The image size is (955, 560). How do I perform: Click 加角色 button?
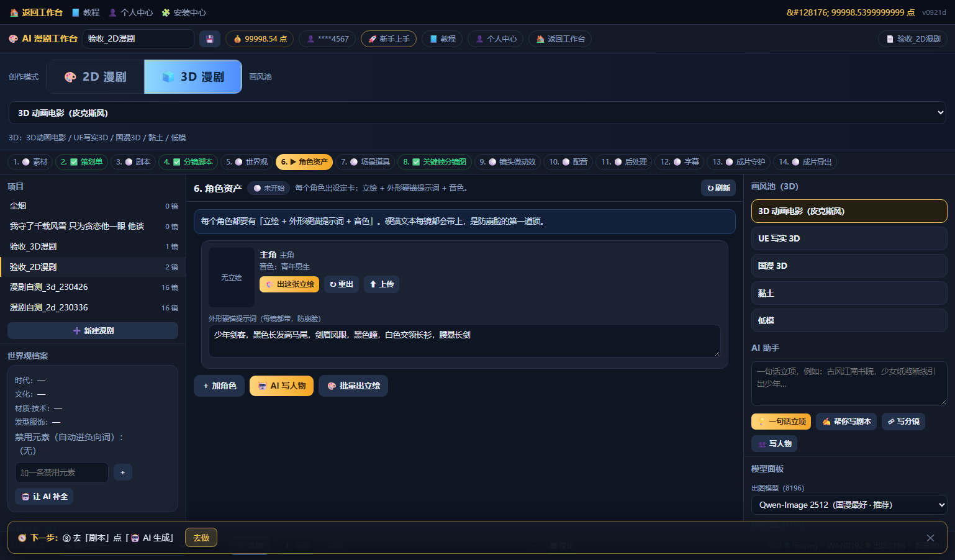(x=220, y=386)
